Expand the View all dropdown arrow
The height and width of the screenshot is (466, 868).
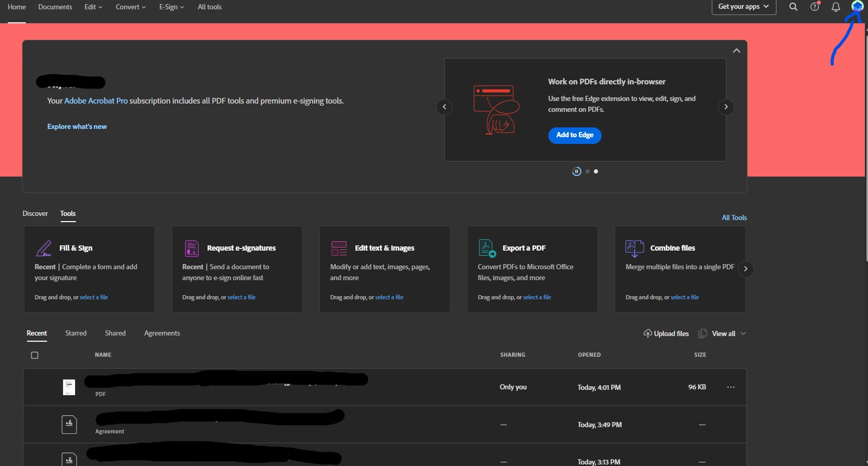(x=743, y=333)
